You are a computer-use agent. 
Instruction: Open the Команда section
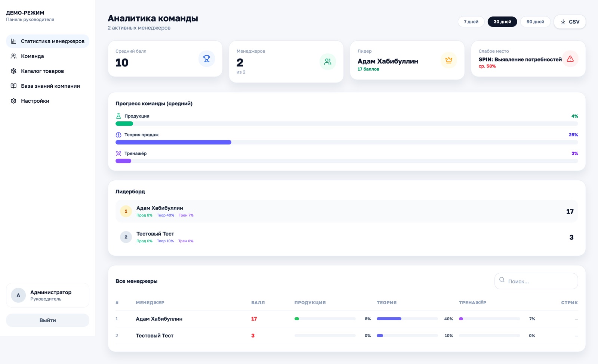[x=33, y=56]
